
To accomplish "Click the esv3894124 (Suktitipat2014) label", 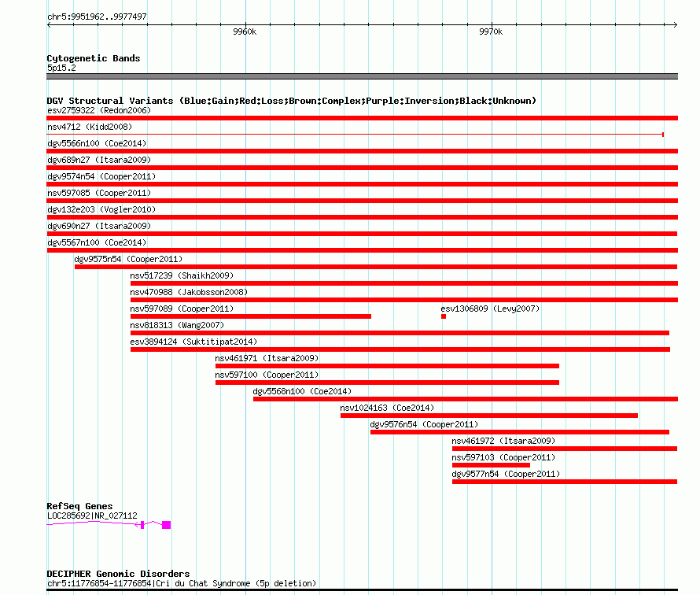I will (x=193, y=342).
